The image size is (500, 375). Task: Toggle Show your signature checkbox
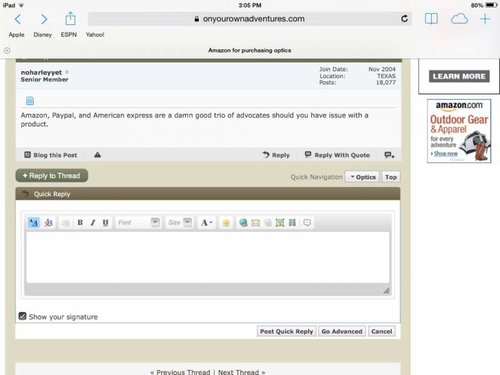click(x=22, y=316)
